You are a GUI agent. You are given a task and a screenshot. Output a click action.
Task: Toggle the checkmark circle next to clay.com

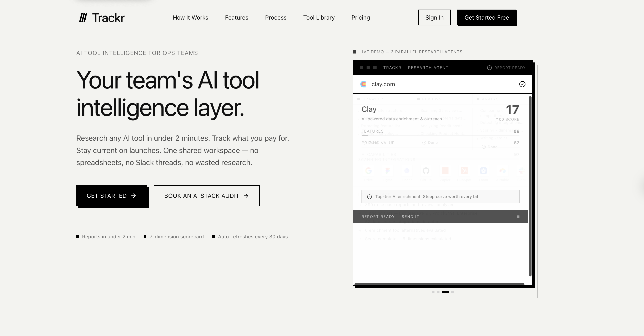click(522, 85)
